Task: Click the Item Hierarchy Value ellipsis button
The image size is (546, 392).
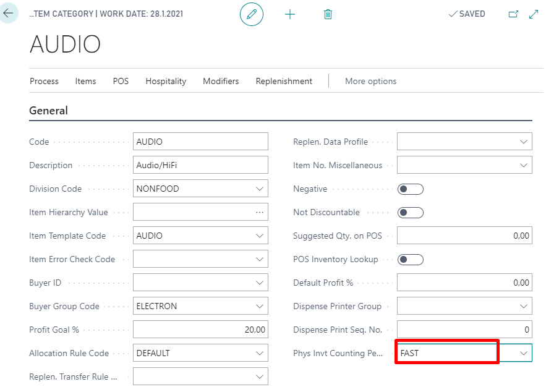Action: click(260, 212)
